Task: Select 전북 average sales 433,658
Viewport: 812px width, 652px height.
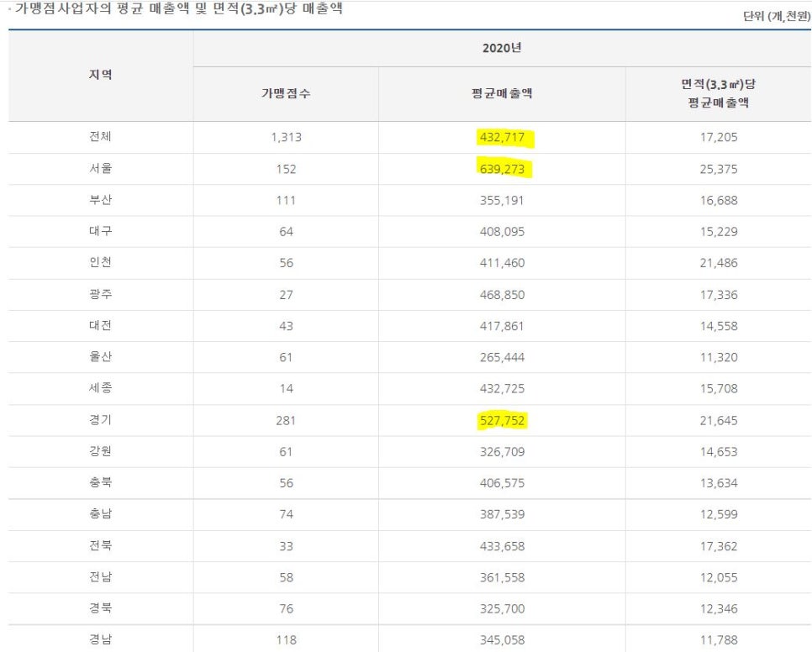Action: tap(502, 546)
